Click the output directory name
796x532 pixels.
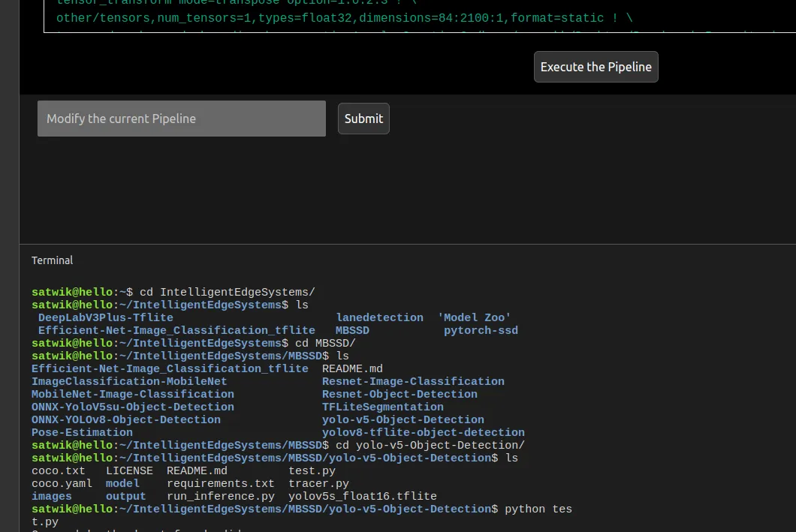point(125,496)
